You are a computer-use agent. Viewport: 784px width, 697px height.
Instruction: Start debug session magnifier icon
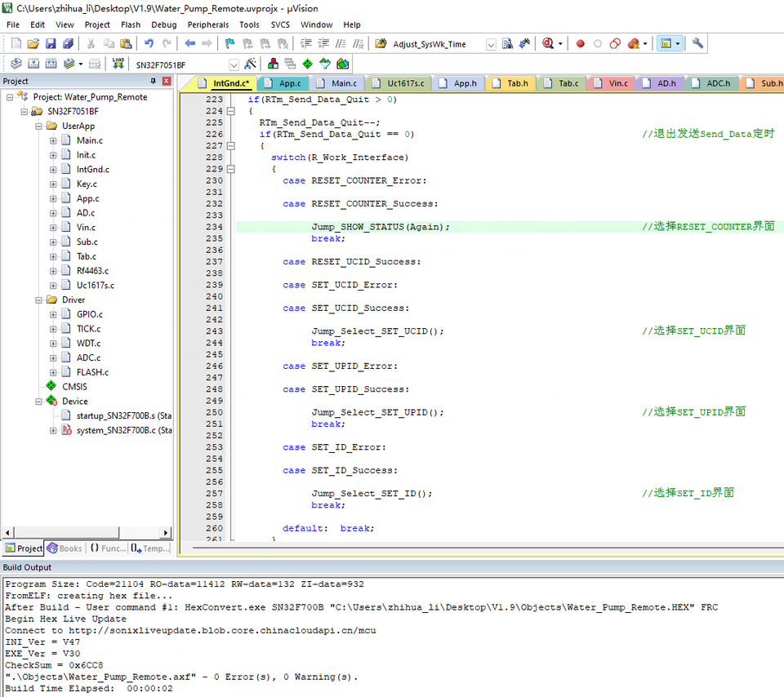[548, 43]
